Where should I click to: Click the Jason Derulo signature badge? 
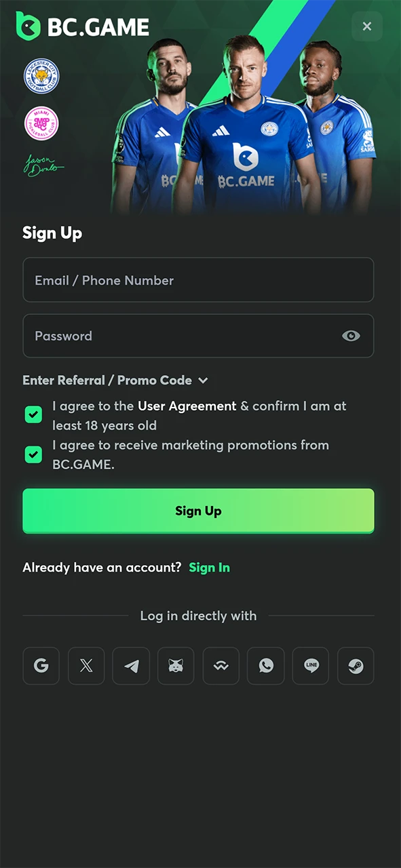pos(41,164)
